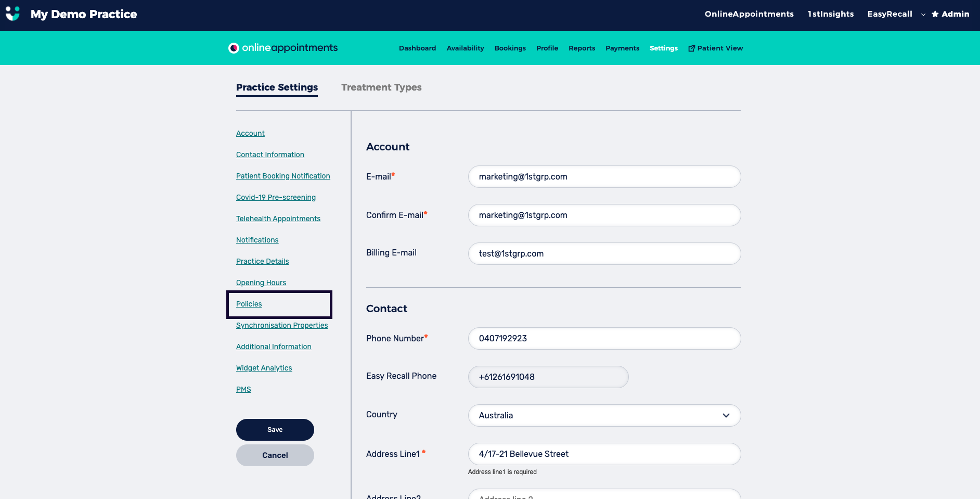Click the onlineappointments logo icon
Viewport: 980px width, 499px height.
tap(234, 48)
